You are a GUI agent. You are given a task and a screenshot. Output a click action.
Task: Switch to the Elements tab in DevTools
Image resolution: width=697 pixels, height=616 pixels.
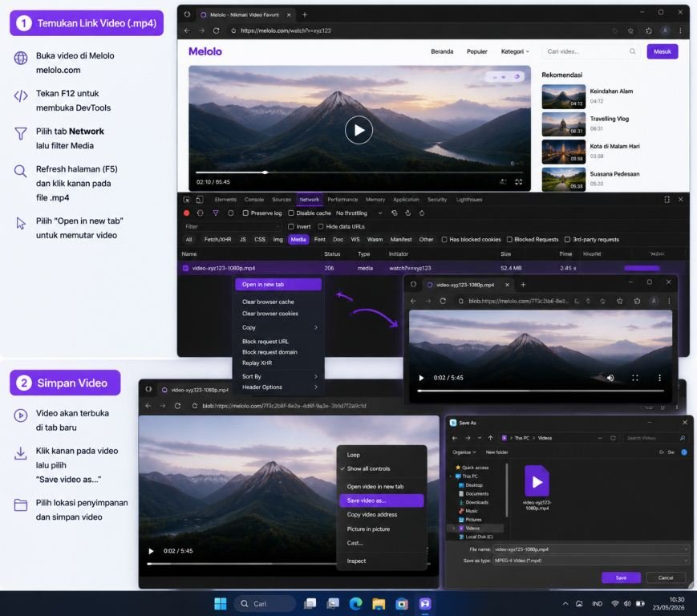click(225, 200)
